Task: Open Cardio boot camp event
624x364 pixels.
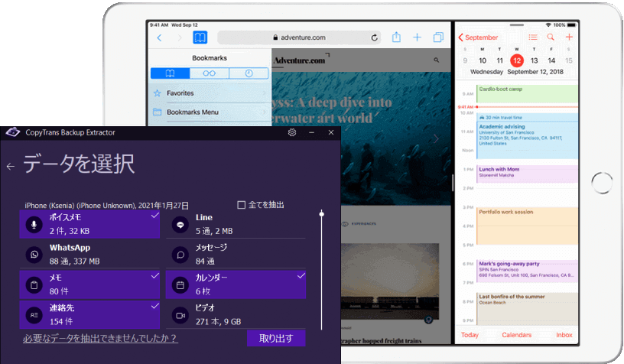Action: (527, 93)
